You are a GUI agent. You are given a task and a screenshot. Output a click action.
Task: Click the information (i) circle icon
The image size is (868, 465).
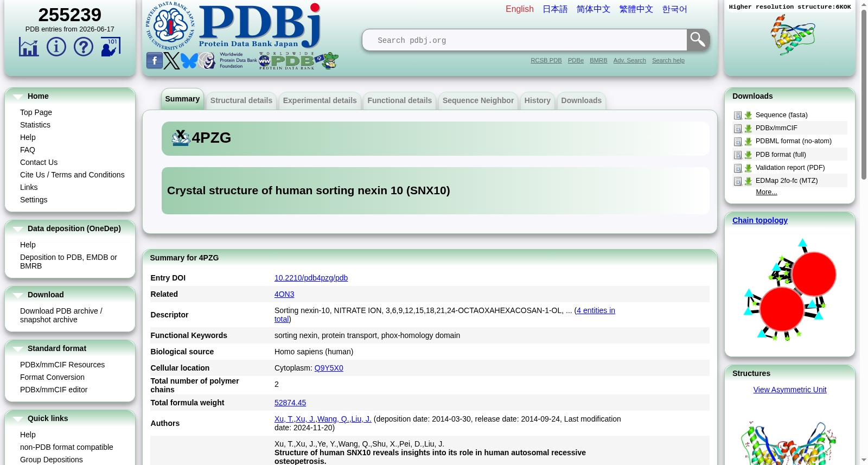point(56,47)
